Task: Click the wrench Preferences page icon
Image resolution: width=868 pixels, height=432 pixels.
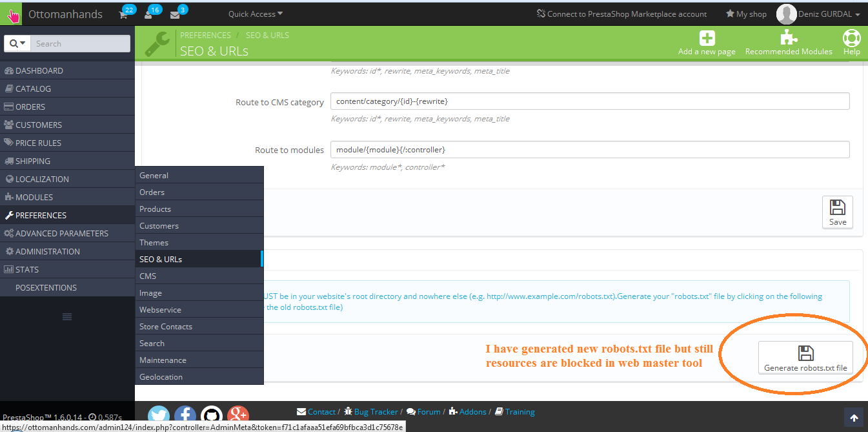Action: [x=157, y=44]
